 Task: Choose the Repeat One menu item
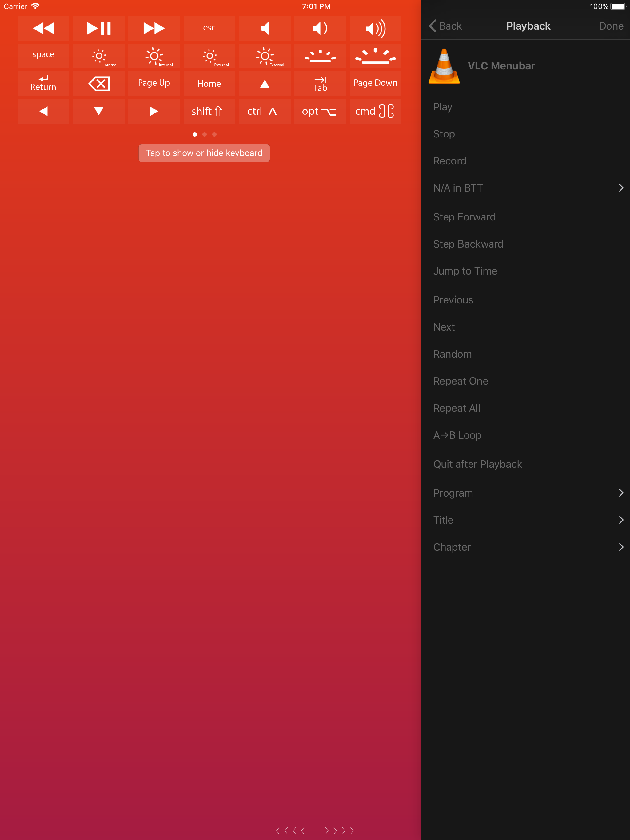coord(461,381)
